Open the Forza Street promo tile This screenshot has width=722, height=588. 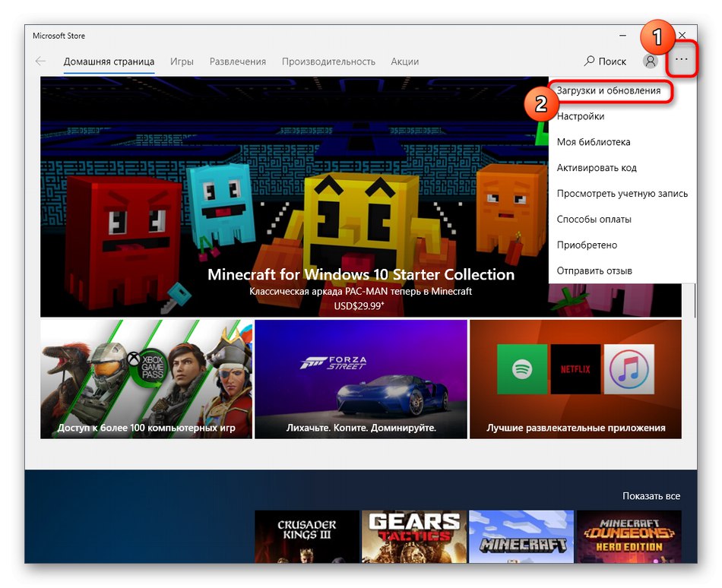coord(361,379)
